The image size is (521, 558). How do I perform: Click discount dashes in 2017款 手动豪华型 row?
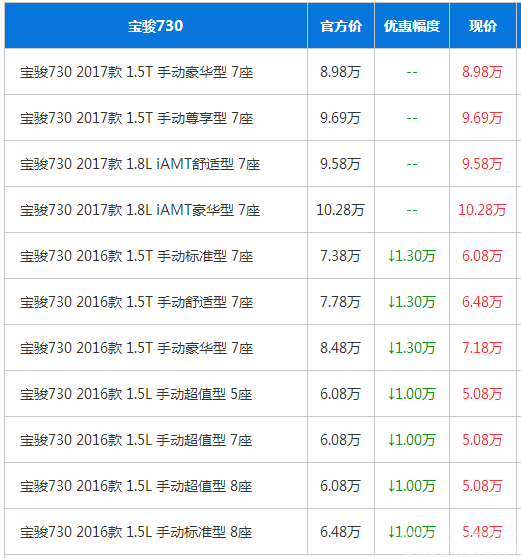pyautogui.click(x=412, y=72)
